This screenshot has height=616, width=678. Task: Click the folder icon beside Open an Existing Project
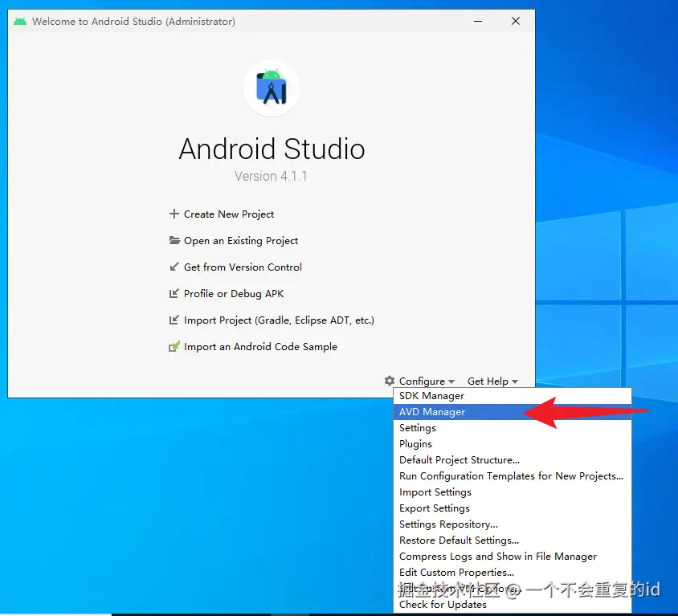click(174, 240)
